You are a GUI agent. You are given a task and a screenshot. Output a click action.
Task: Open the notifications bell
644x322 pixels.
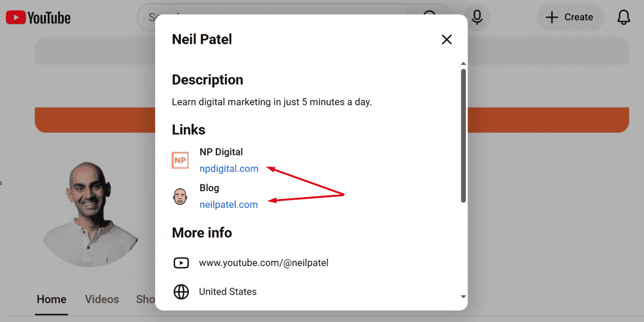click(x=623, y=17)
